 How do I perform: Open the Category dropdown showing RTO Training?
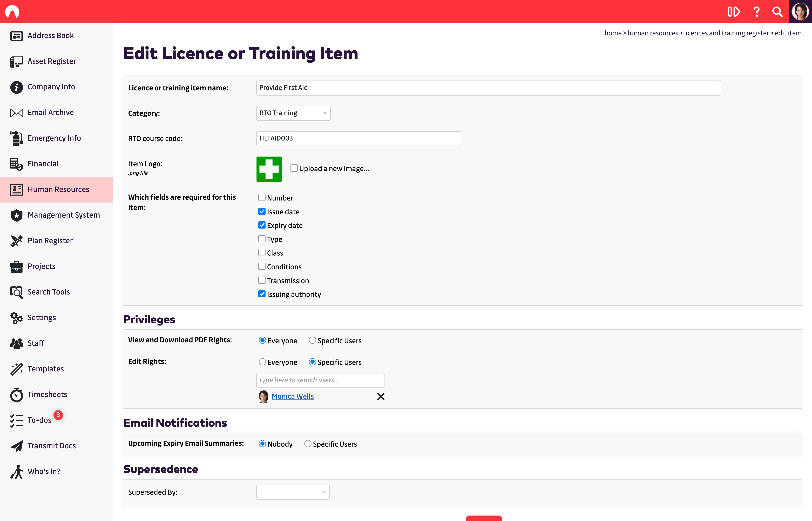click(x=293, y=113)
